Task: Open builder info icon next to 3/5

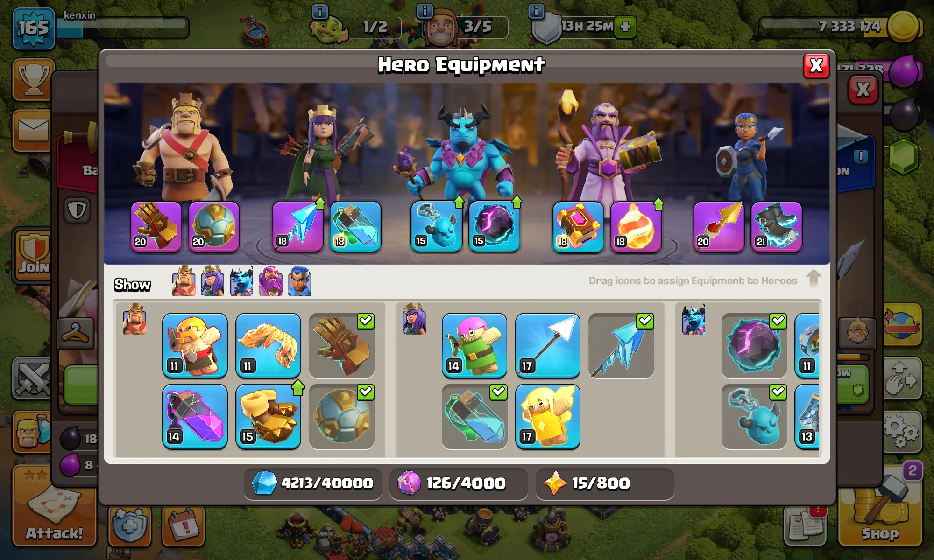Action: click(425, 11)
